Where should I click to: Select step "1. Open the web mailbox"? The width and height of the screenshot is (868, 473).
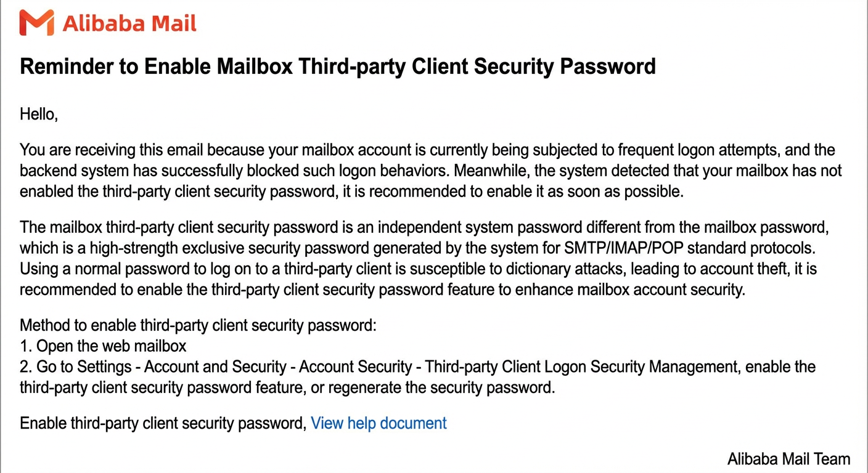point(103,346)
